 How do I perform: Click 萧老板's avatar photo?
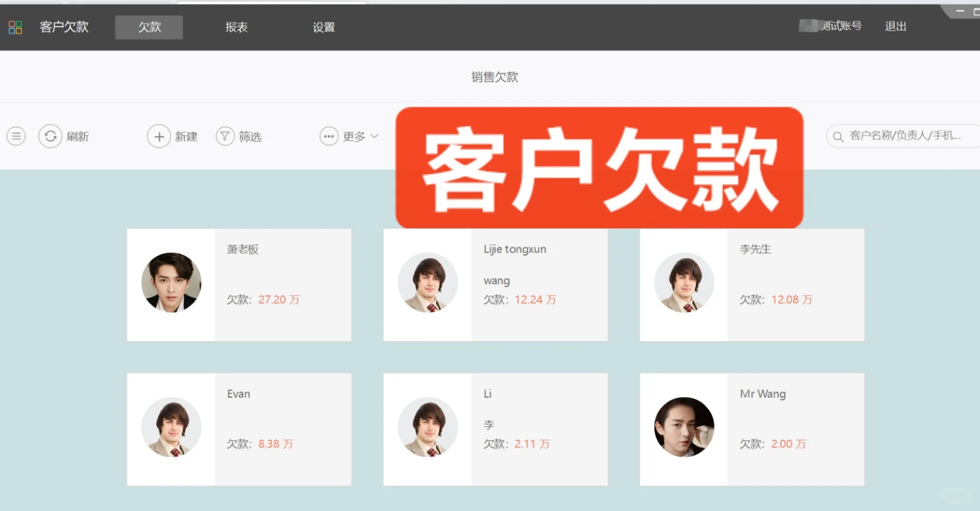click(171, 283)
